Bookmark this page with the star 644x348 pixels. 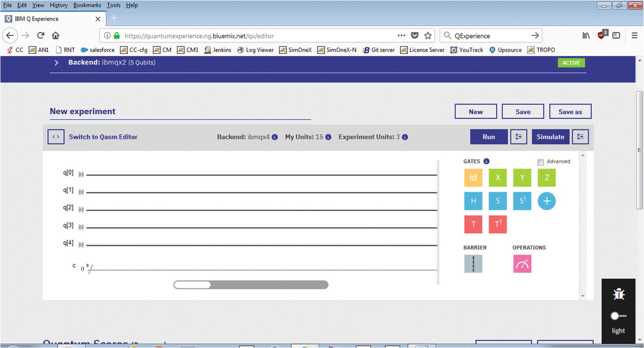(428, 36)
